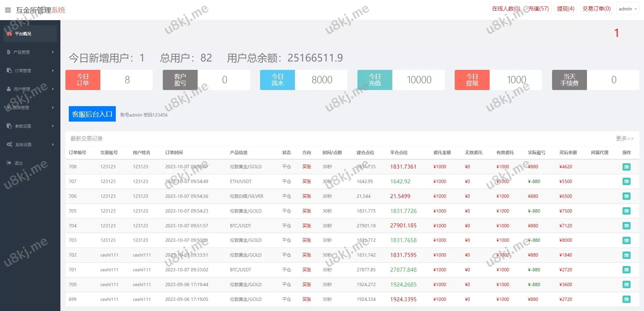Viewport: 644px width, 311px height.
Task: Open detail icon for order 705
Action: click(626, 211)
